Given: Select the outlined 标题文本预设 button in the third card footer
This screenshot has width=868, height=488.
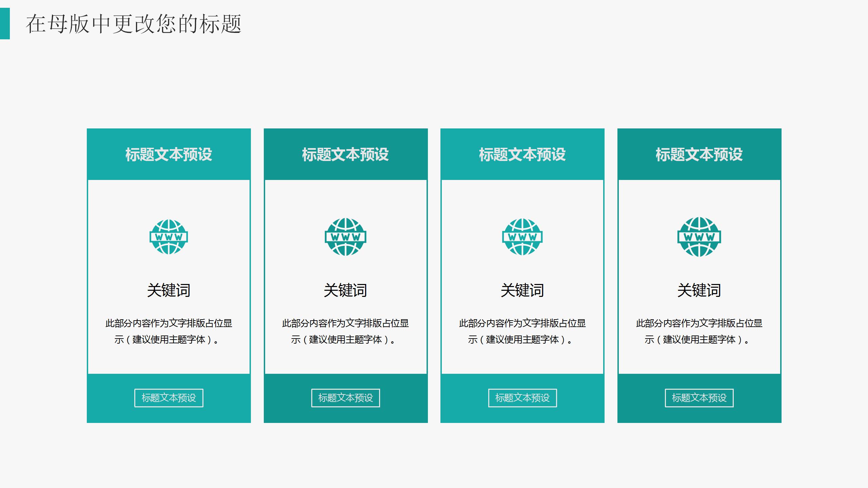Looking at the screenshot, I should coord(522,398).
